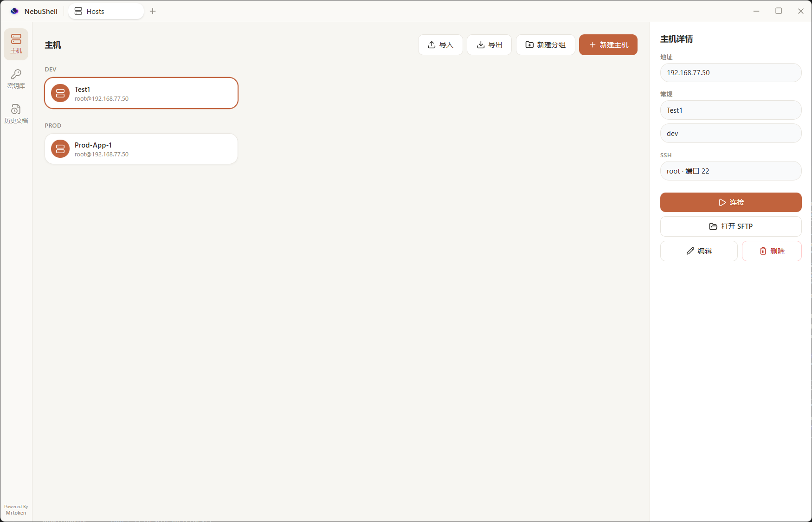Click the Test1 name field
Image resolution: width=812 pixels, height=522 pixels.
(730, 110)
